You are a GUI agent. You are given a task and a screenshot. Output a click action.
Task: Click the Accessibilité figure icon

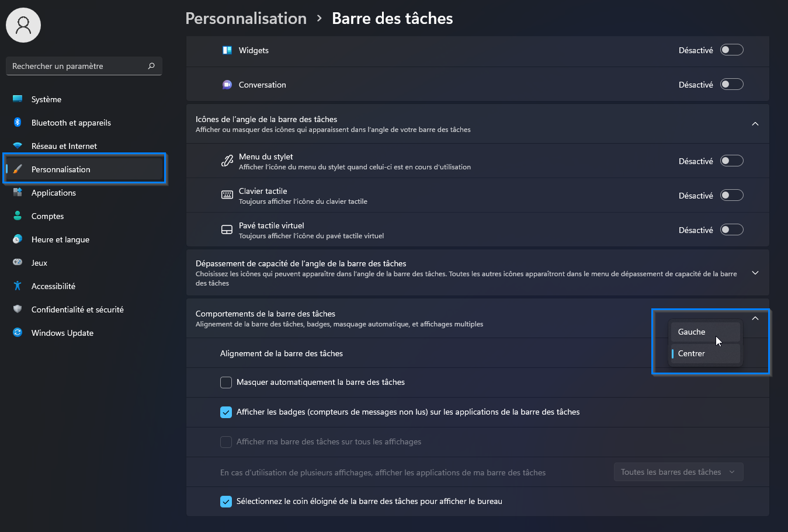18,286
